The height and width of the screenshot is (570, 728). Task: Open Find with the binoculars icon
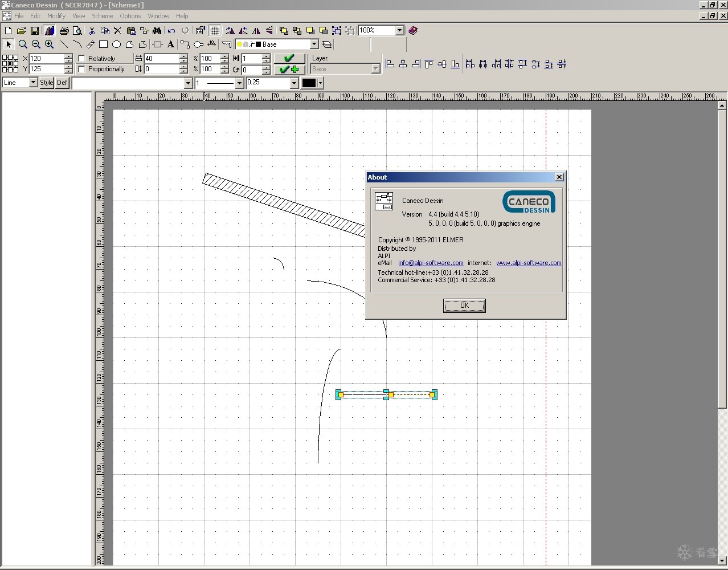pos(157,31)
